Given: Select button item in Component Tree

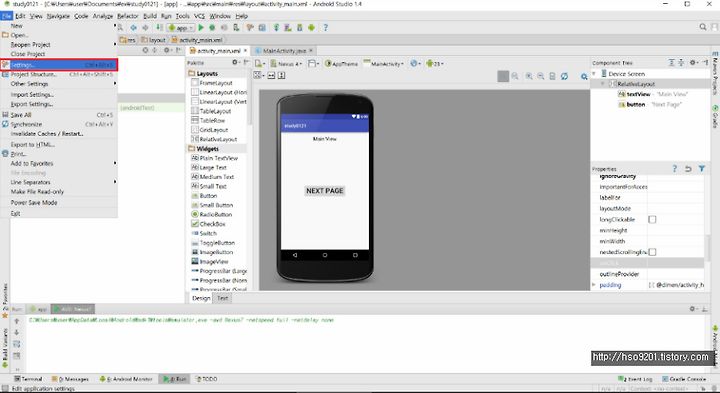Looking at the screenshot, I should tap(636, 105).
